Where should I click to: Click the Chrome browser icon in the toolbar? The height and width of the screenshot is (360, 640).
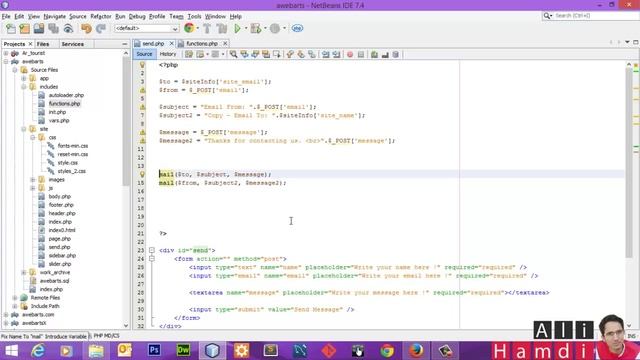click(189, 28)
